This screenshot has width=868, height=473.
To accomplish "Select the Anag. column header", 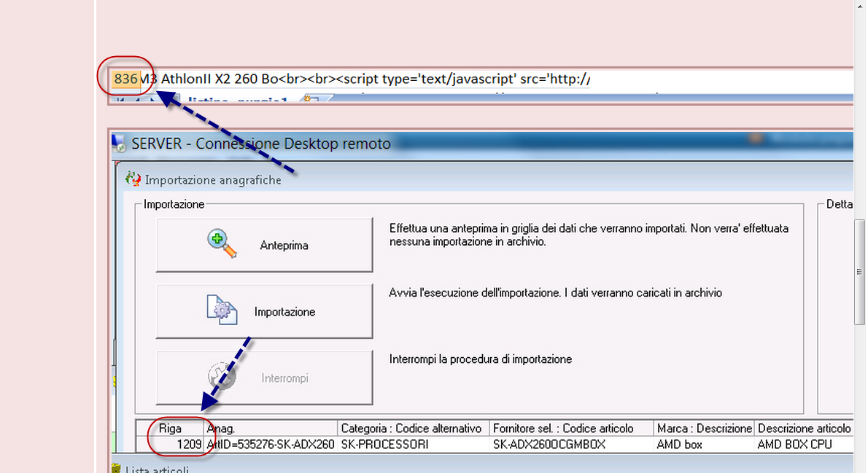I will coord(271,429).
